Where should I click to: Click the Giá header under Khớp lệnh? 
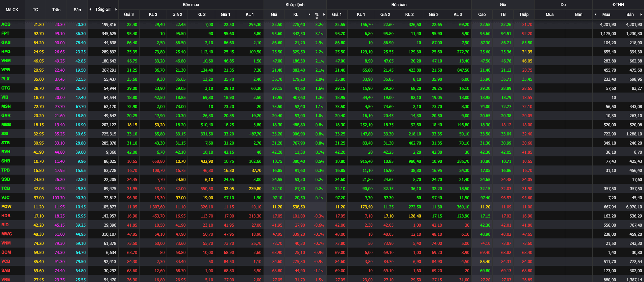(274, 15)
